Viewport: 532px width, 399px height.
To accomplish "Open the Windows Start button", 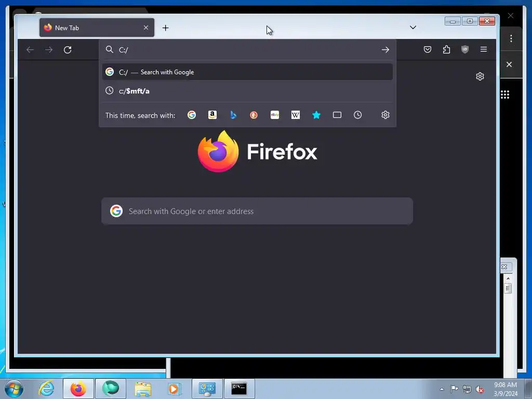I will tap(14, 389).
